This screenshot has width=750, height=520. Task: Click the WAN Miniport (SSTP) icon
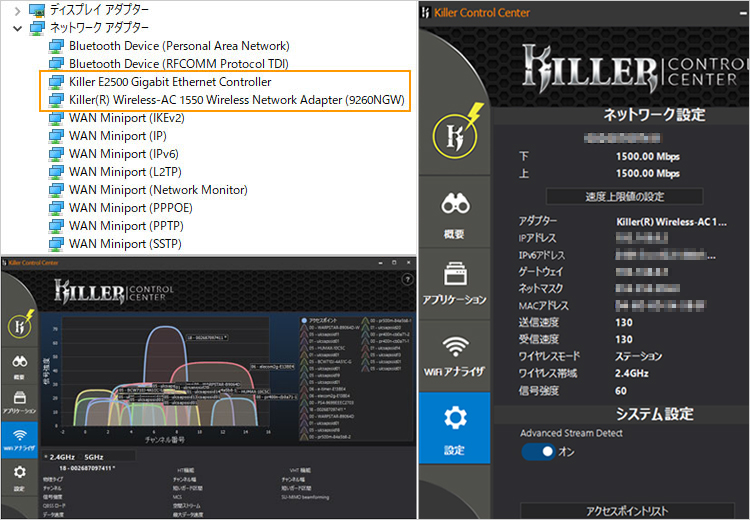coord(56,244)
